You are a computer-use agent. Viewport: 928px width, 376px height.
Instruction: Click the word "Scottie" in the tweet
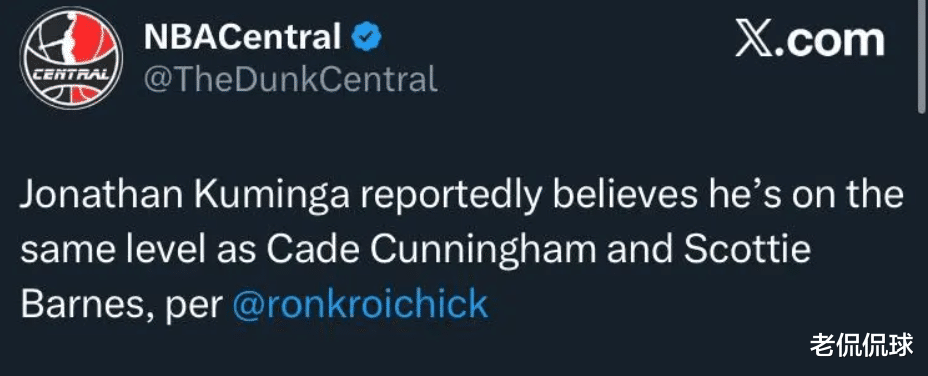pyautogui.click(x=746, y=250)
